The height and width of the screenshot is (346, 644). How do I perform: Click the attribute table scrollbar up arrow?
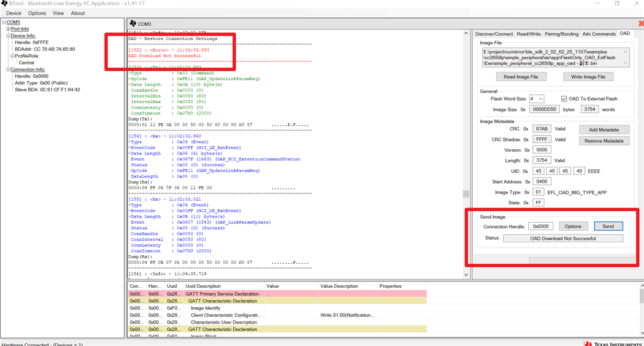[x=642, y=286]
